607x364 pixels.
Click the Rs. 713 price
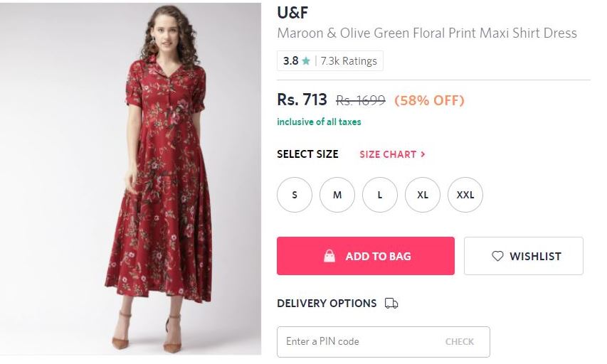[302, 100]
